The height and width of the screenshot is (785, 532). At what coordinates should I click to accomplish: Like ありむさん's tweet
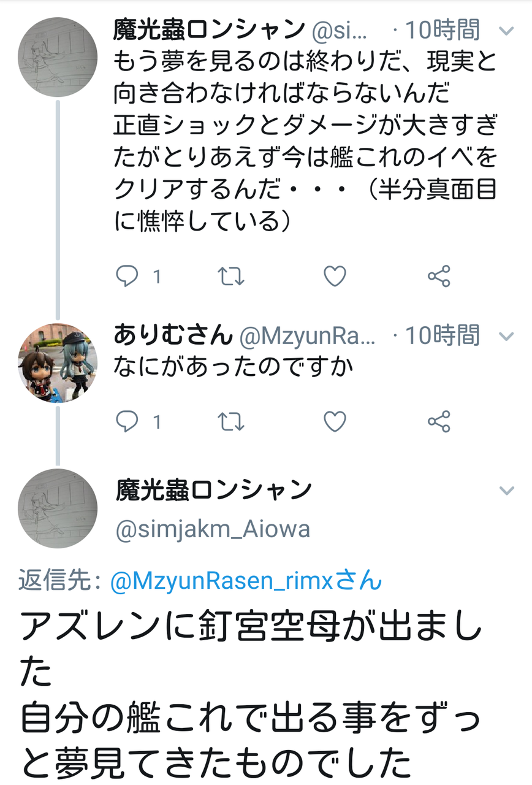pos(334,421)
